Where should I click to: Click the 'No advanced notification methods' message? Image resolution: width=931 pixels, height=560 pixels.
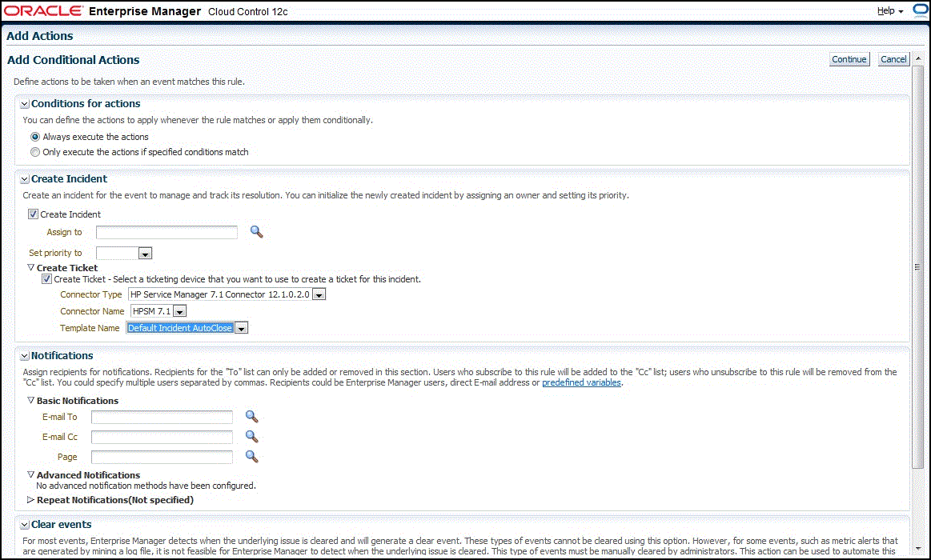pyautogui.click(x=146, y=486)
